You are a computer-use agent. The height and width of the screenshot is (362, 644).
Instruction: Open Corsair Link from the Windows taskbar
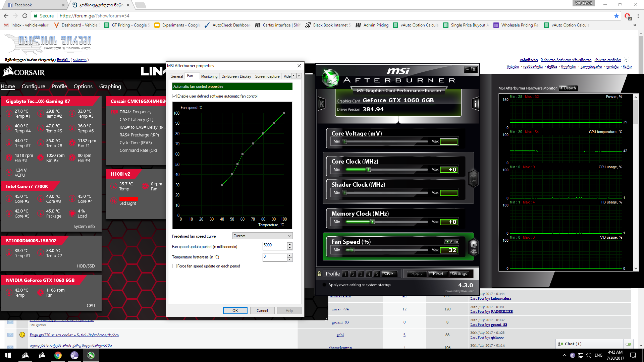[25, 355]
